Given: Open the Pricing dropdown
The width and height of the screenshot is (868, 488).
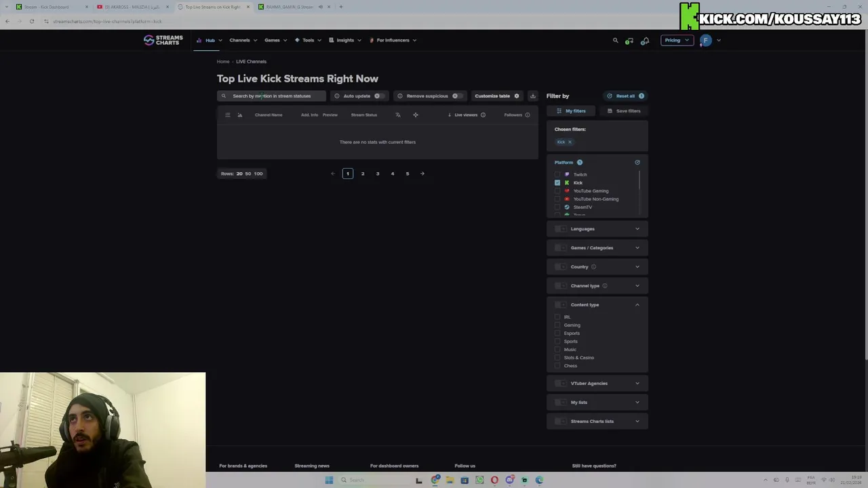Looking at the screenshot, I should [x=677, y=40].
